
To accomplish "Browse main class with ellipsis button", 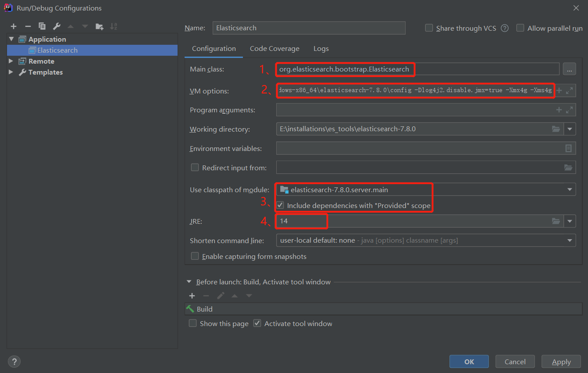I will (x=569, y=69).
